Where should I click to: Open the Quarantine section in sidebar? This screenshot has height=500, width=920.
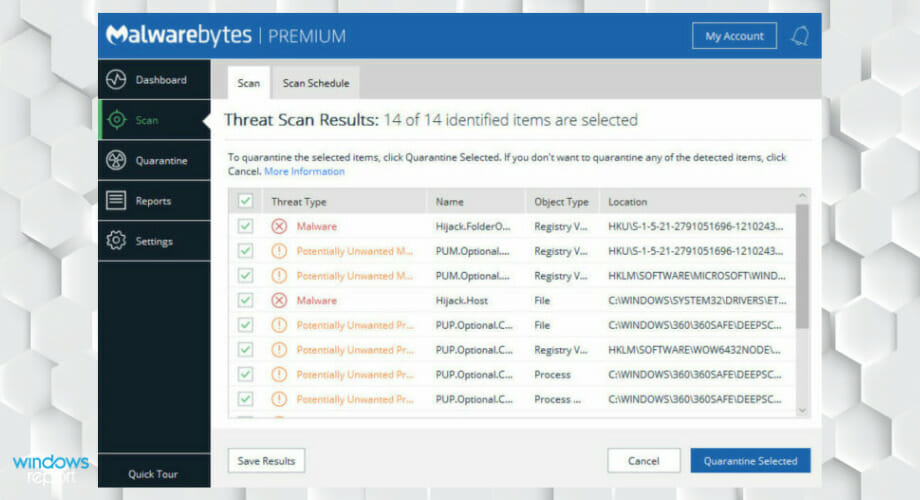click(x=154, y=160)
